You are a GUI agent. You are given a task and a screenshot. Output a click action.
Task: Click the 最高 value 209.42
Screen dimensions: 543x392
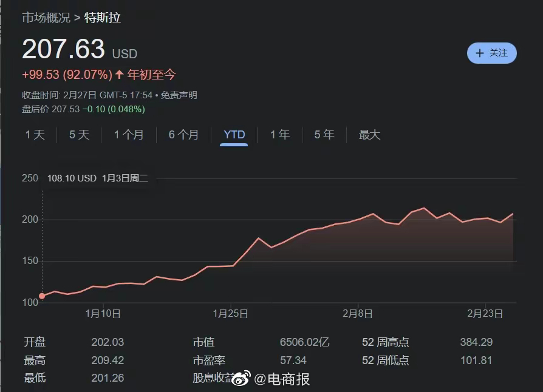(x=108, y=360)
